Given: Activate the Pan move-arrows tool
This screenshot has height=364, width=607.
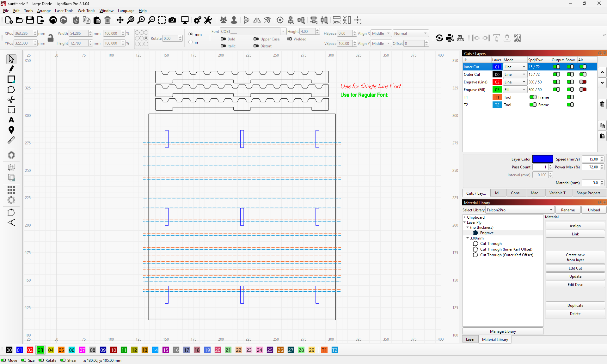Looking at the screenshot, I should (x=120, y=20).
